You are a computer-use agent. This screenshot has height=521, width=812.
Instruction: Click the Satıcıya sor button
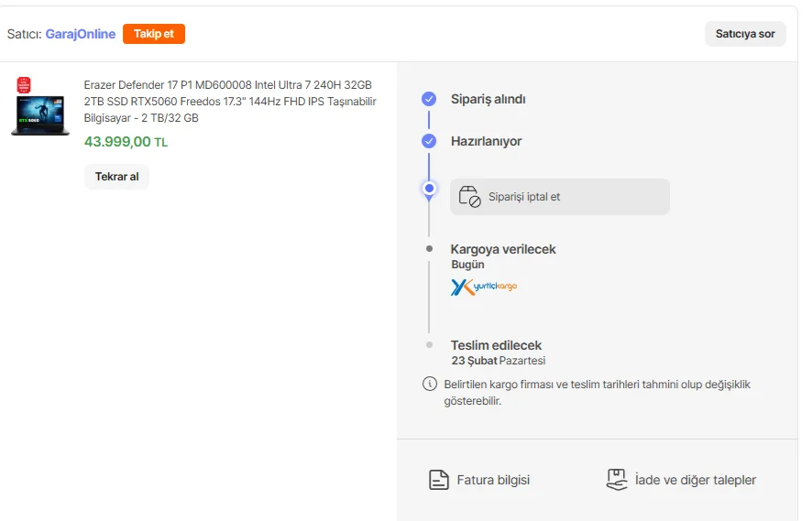(x=745, y=34)
